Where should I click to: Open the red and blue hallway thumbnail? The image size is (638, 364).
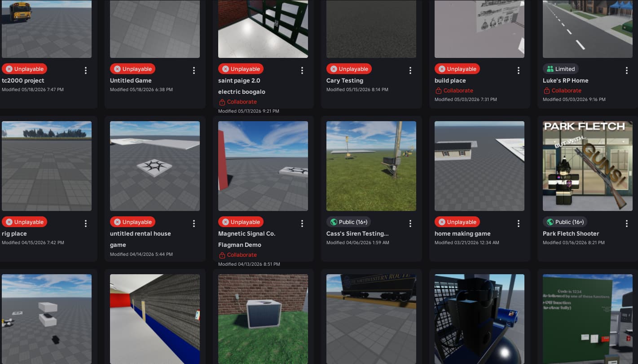(155, 319)
